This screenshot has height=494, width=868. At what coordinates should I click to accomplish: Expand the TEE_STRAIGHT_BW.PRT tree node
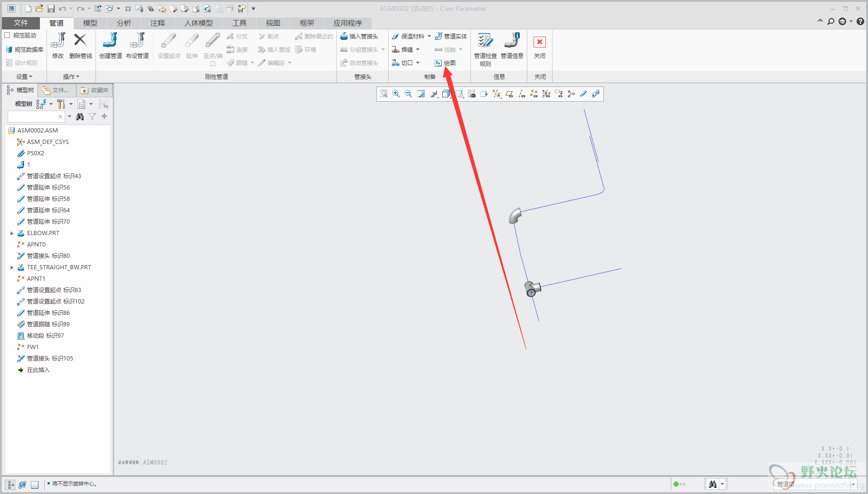coord(12,267)
